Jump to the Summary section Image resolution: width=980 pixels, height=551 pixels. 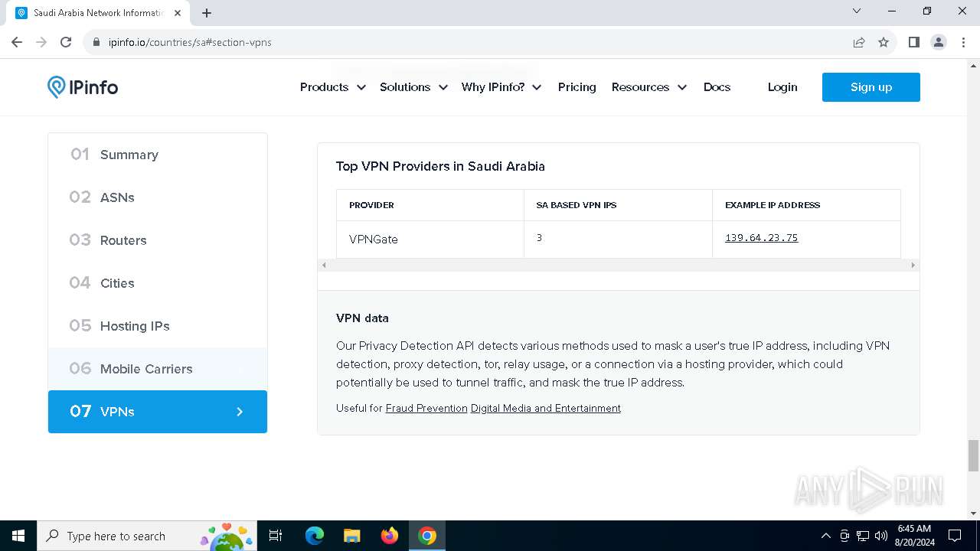point(158,155)
